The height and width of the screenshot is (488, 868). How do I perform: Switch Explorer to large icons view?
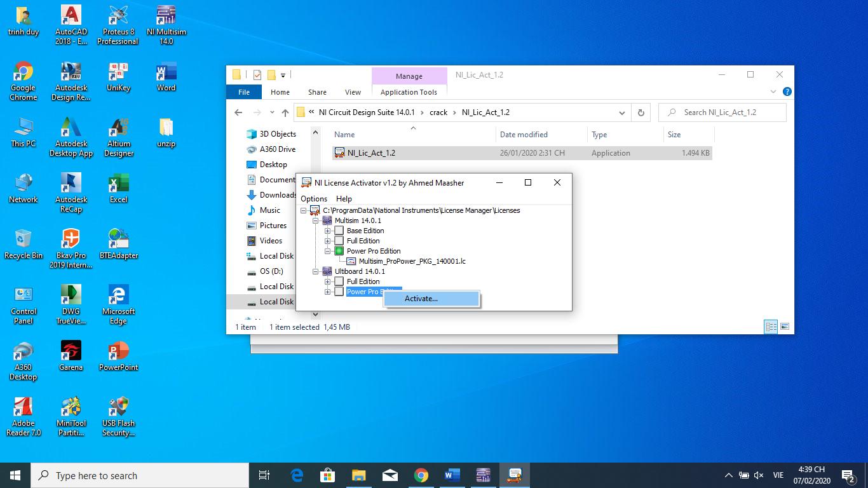[x=785, y=327]
